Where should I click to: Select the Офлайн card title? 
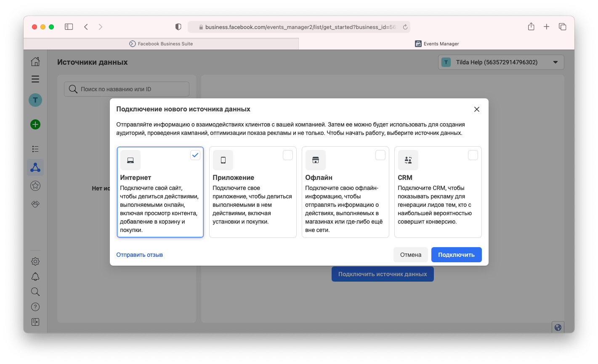(319, 177)
